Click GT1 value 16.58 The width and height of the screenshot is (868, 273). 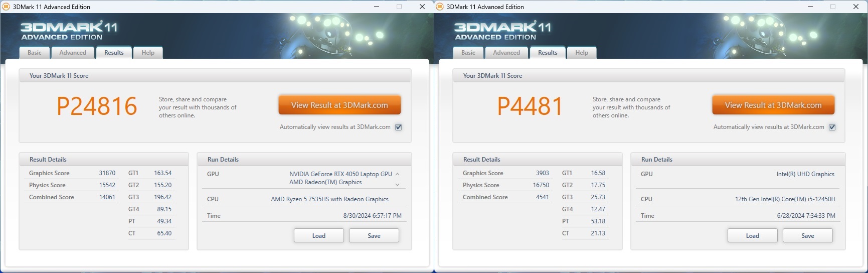(x=598, y=173)
